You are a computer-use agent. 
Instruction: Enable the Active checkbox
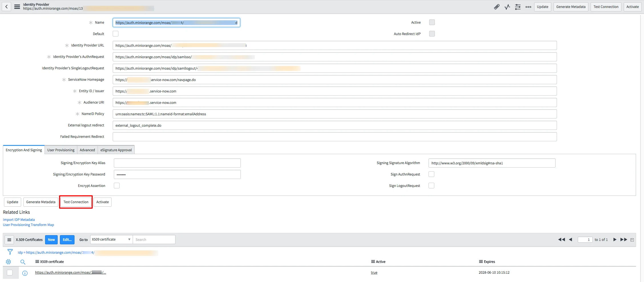click(432, 22)
